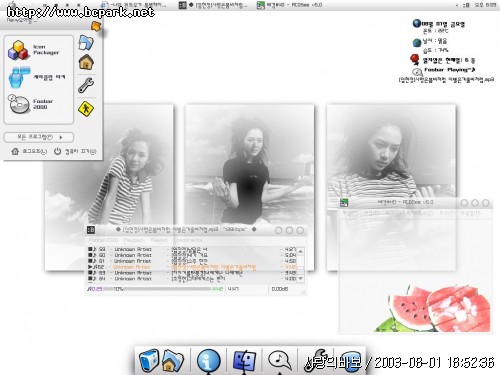Open the blue computer icon in the dock
Screen dimensions: 500x375
click(149, 360)
